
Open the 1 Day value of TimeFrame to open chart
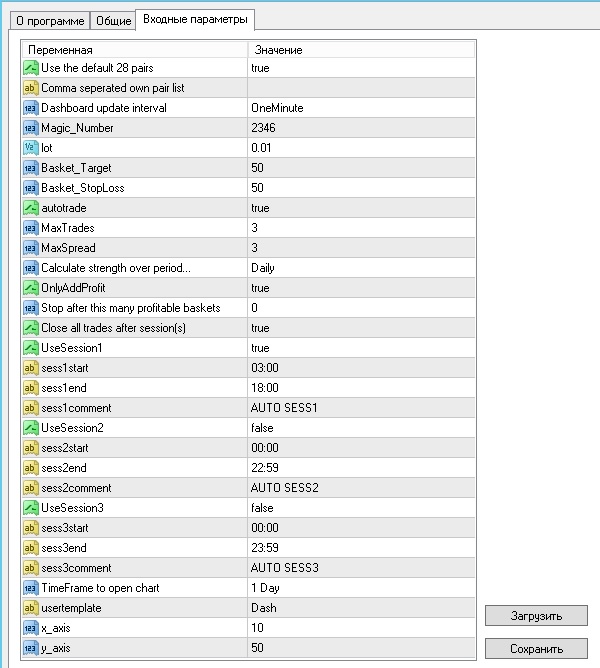[361, 588]
